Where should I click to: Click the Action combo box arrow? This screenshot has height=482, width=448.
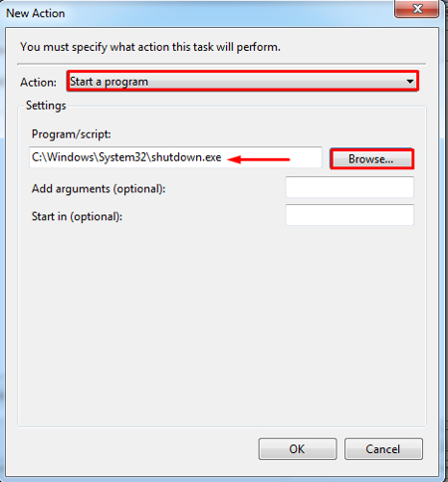tap(410, 82)
